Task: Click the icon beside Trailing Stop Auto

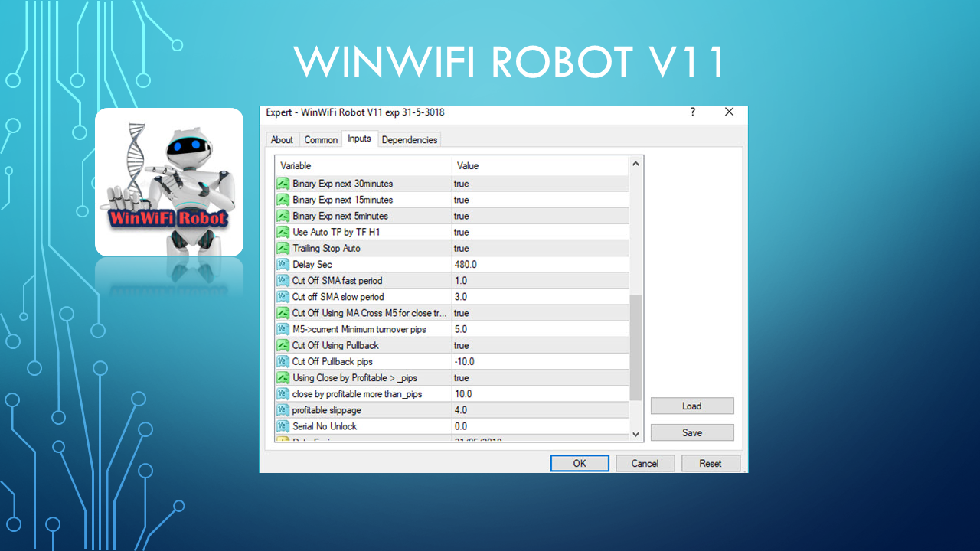Action: point(283,248)
